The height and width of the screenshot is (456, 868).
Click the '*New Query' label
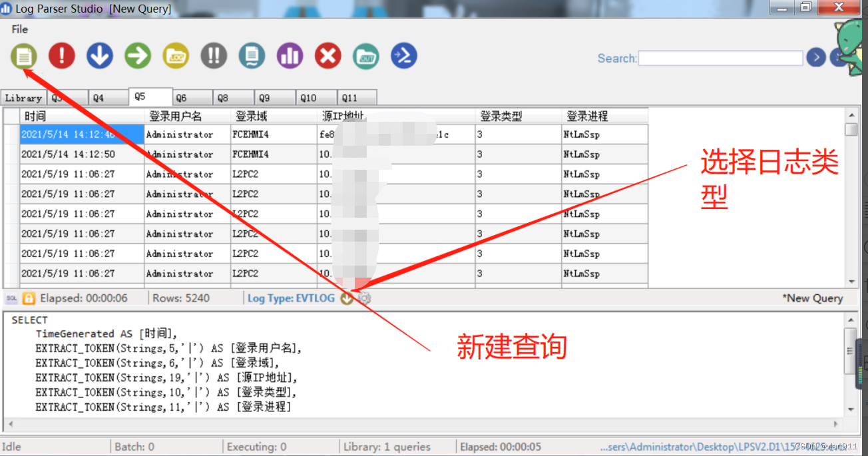coord(812,298)
